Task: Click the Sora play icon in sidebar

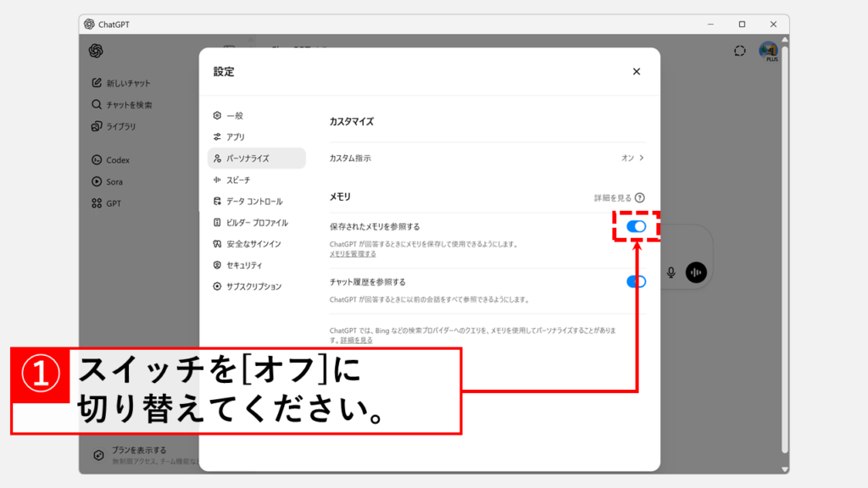Action: pyautogui.click(x=97, y=181)
